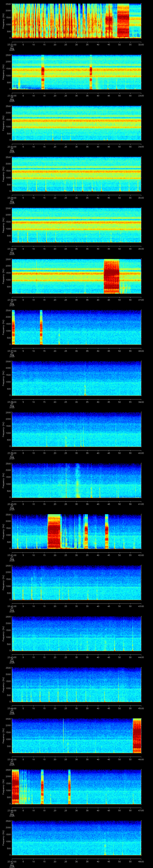Click the 23:41:00 start time label
The image size is (153, 868).
12,555
